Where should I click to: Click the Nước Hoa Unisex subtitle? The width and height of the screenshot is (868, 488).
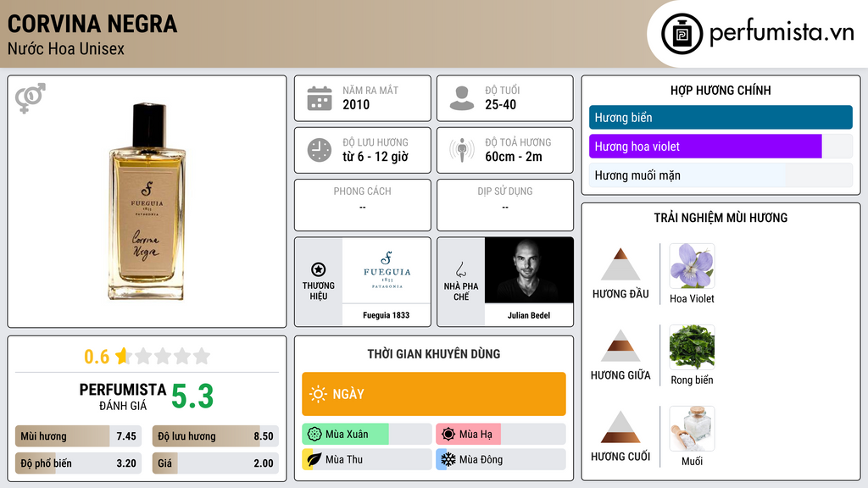(x=66, y=48)
